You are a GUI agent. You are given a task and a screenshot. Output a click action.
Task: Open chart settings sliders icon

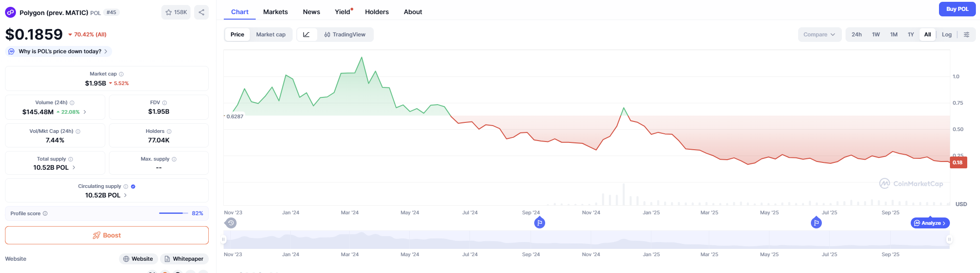click(x=966, y=35)
